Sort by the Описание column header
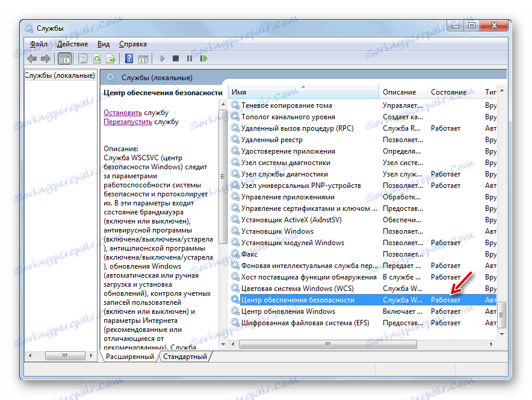532x400 pixels. point(403,92)
